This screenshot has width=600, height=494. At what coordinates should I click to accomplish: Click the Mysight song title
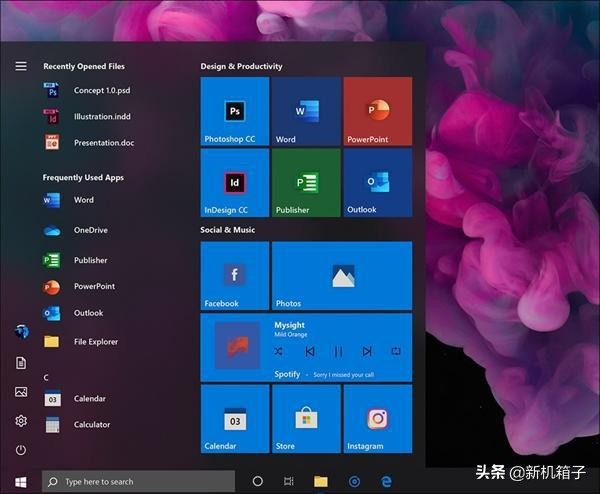pyautogui.click(x=290, y=325)
